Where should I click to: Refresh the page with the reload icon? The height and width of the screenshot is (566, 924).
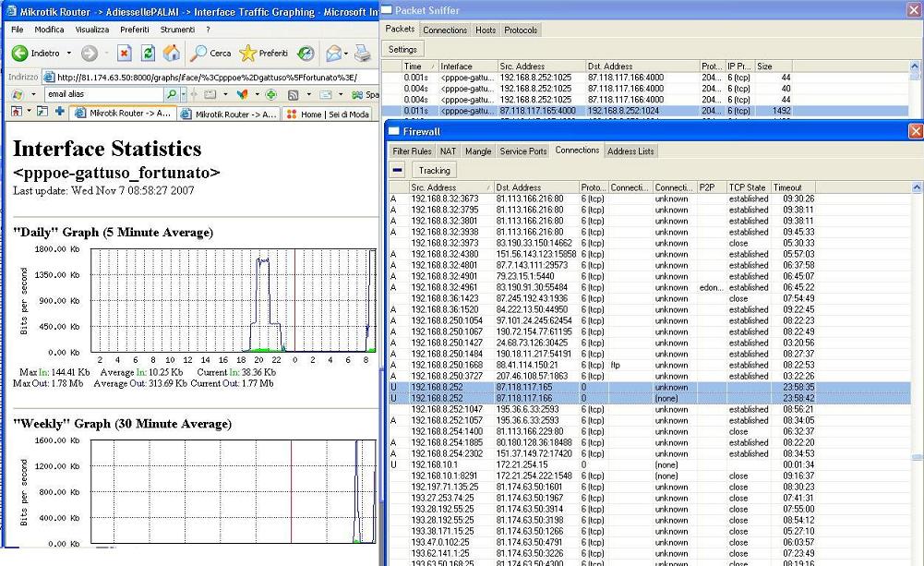148,54
